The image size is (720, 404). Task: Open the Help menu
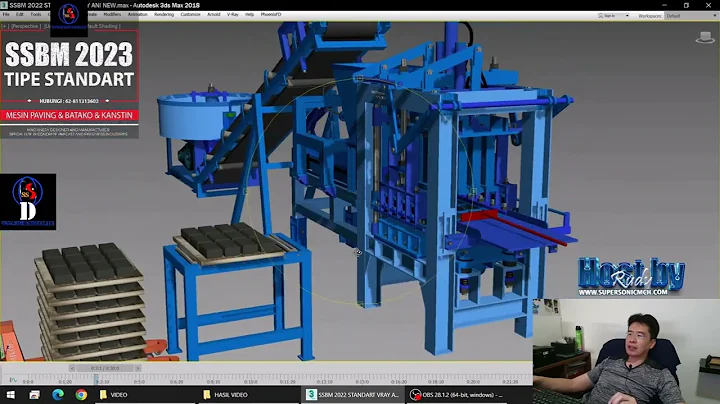coord(249,15)
